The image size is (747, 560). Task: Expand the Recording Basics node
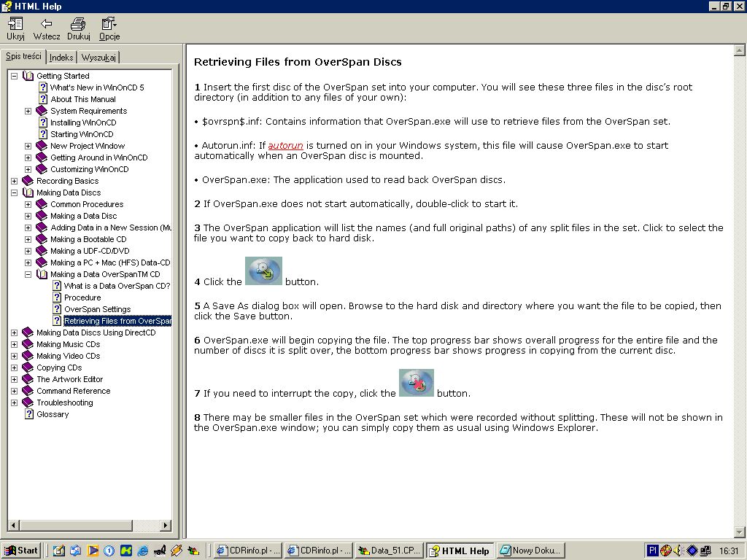(x=15, y=181)
